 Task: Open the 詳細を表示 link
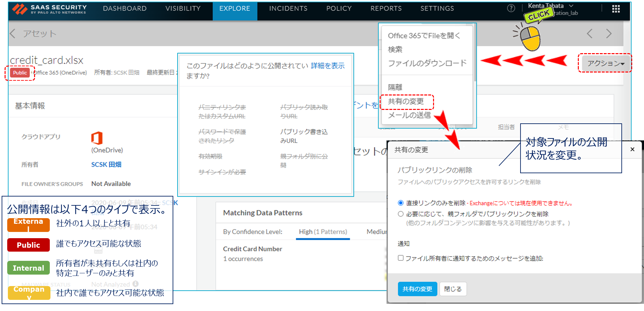(328, 66)
